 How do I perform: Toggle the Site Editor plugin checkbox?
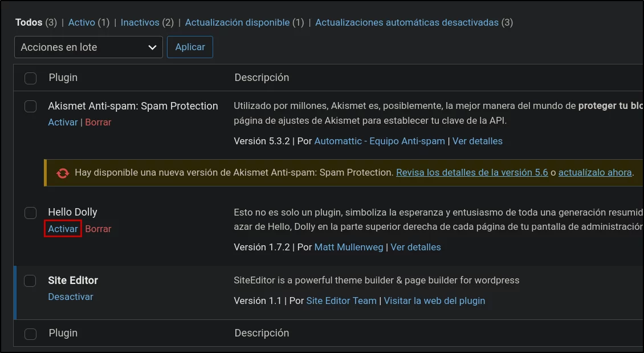[30, 281]
